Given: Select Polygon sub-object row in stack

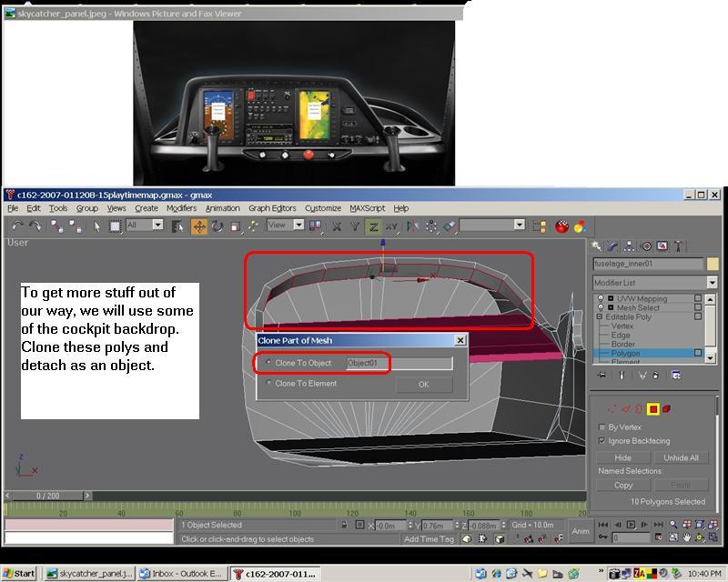Looking at the screenshot, I should pos(649,353).
